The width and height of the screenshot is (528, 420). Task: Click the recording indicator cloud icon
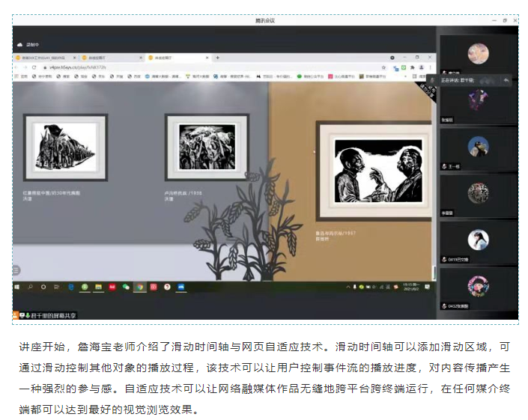click(20, 45)
